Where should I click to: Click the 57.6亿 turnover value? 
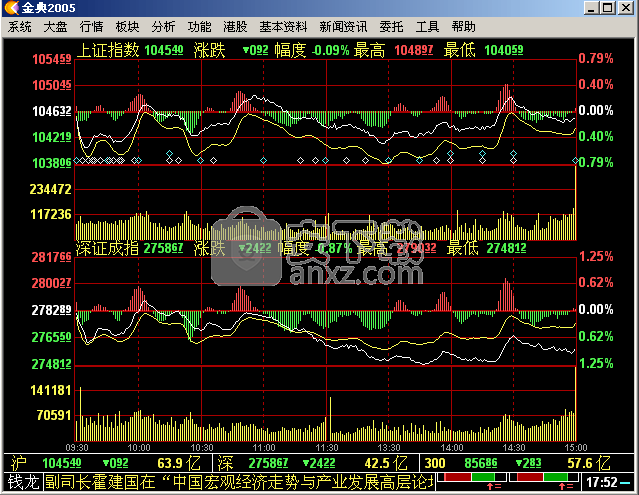(x=589, y=463)
